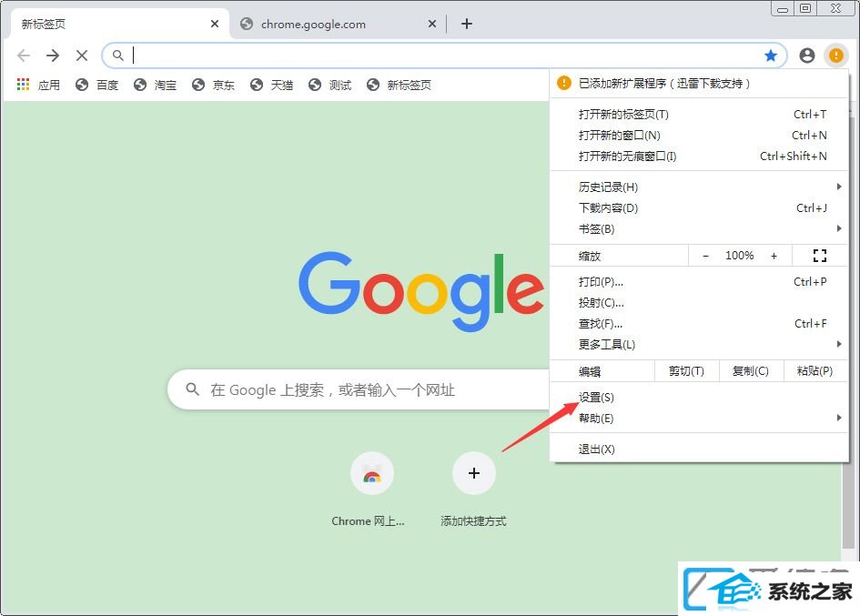This screenshot has height=616, width=860.
Task: Open the 测试 bookmark
Action: tap(329, 85)
